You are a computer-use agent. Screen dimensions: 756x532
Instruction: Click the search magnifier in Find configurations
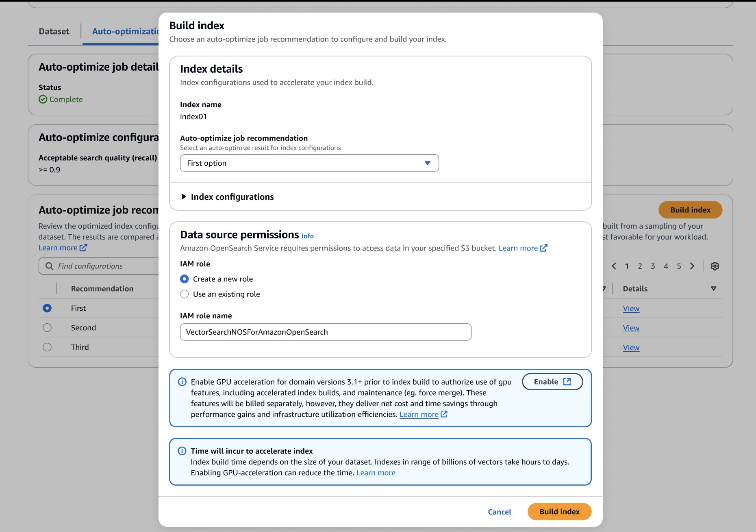tap(49, 266)
